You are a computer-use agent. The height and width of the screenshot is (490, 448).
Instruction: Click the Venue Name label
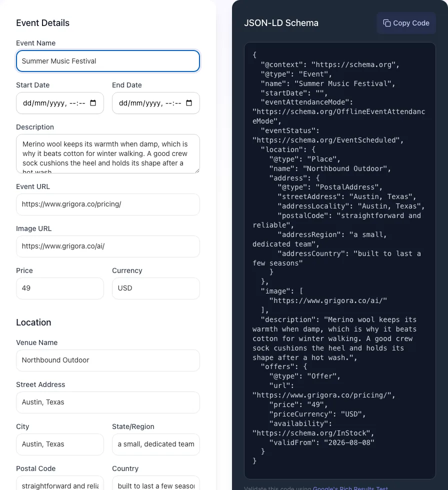coord(37,342)
